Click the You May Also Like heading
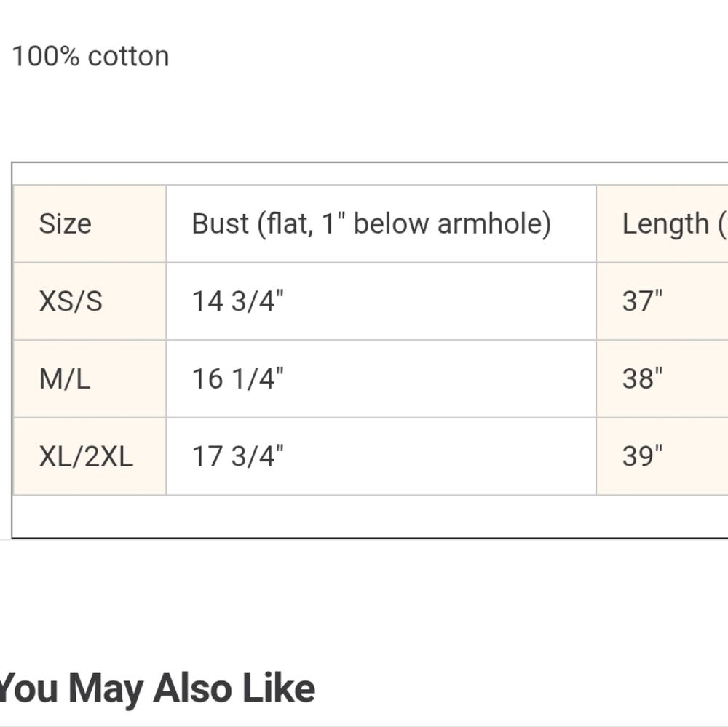Image resolution: width=728 pixels, height=727 pixels. [157, 689]
